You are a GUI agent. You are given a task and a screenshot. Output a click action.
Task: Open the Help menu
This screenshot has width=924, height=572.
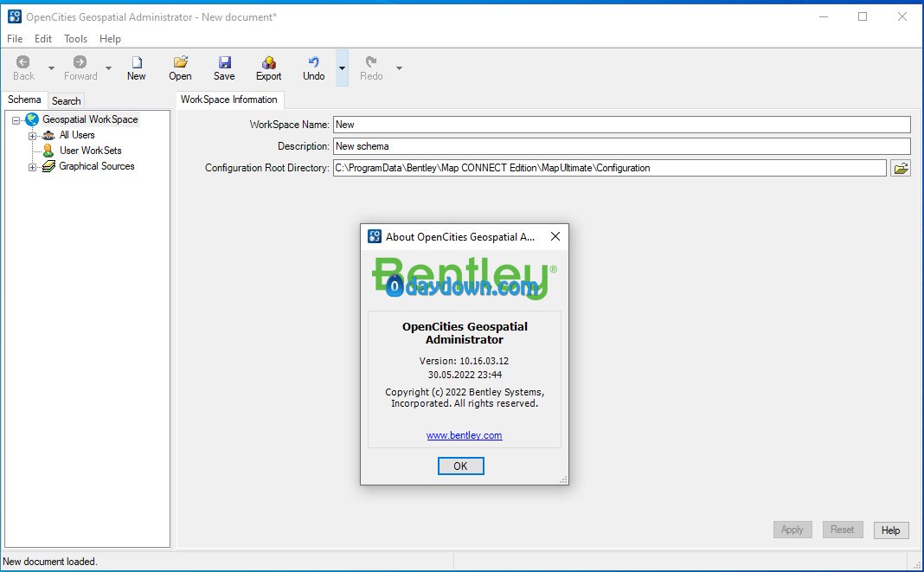tap(110, 39)
